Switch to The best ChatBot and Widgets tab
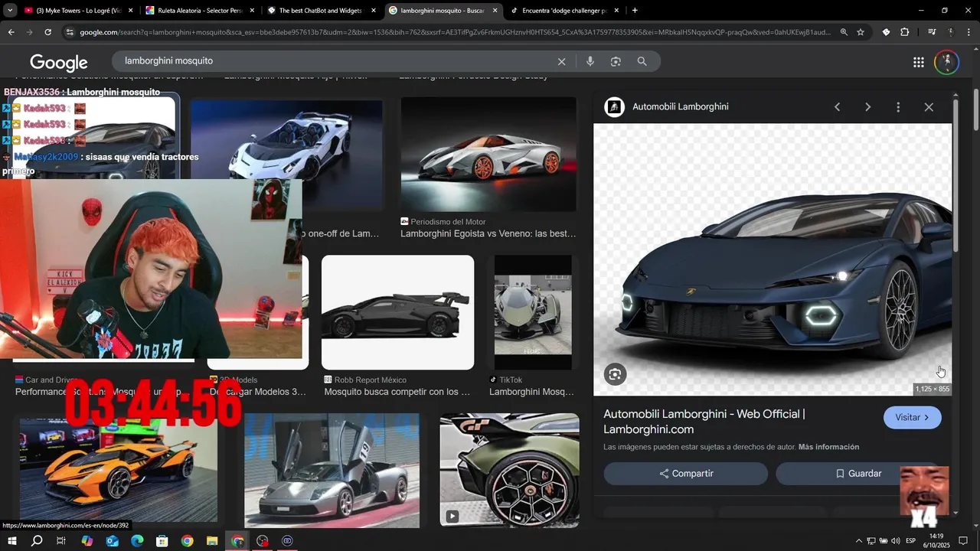Screen dimensions: 980x551 (x=321, y=11)
